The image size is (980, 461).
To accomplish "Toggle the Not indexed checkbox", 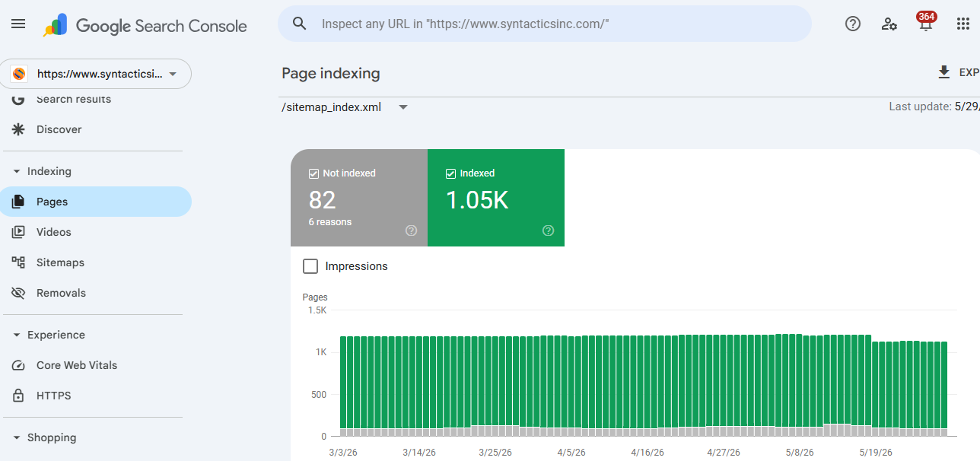I will point(313,173).
